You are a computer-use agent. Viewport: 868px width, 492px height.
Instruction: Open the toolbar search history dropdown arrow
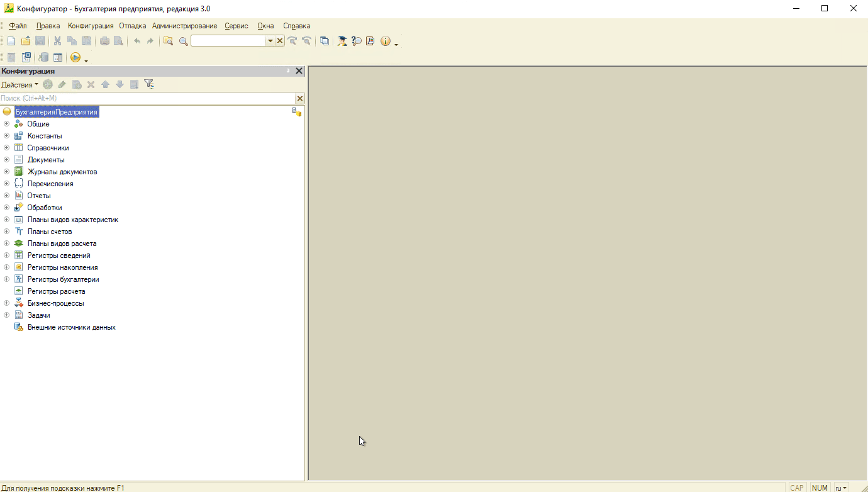[x=270, y=41]
